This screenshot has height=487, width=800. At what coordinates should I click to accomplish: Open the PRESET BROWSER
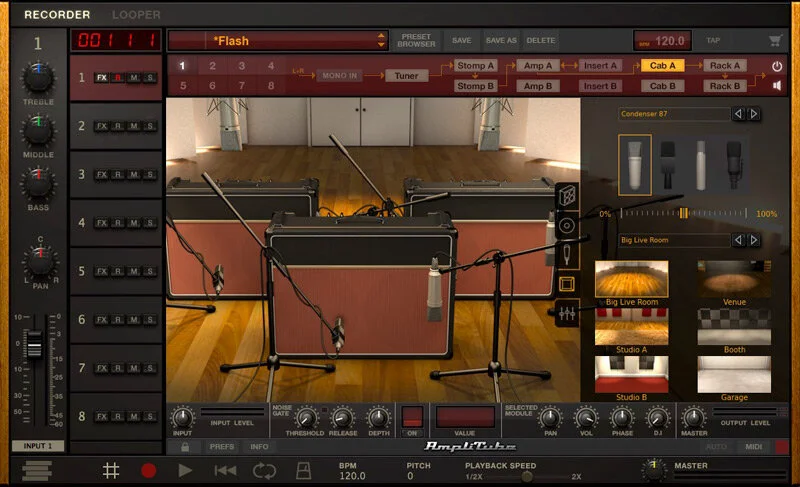pyautogui.click(x=416, y=40)
